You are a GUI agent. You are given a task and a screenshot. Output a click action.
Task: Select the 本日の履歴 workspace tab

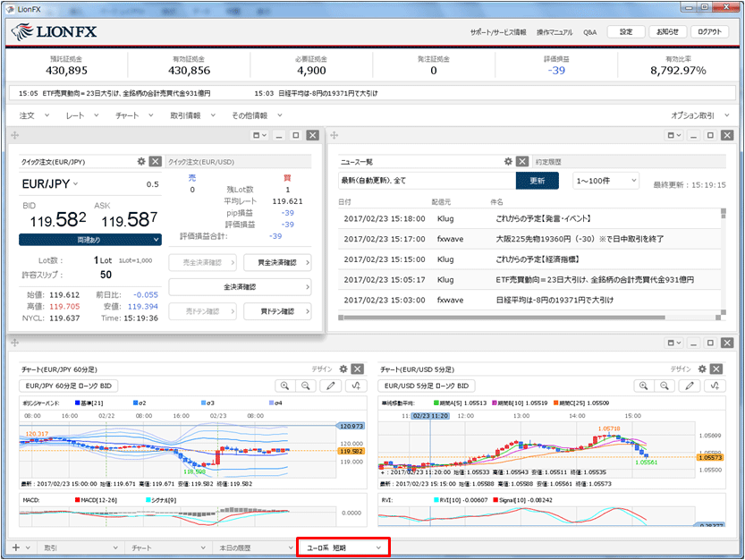coord(255,547)
